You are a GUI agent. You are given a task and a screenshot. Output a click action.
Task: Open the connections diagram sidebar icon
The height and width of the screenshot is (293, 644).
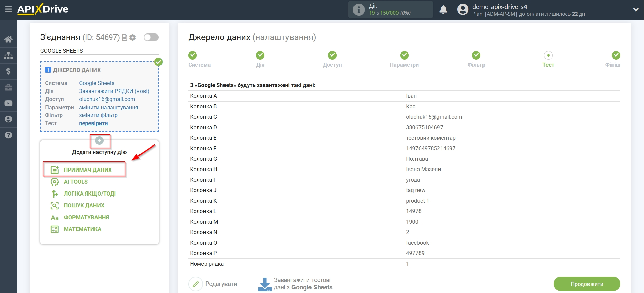click(8, 55)
